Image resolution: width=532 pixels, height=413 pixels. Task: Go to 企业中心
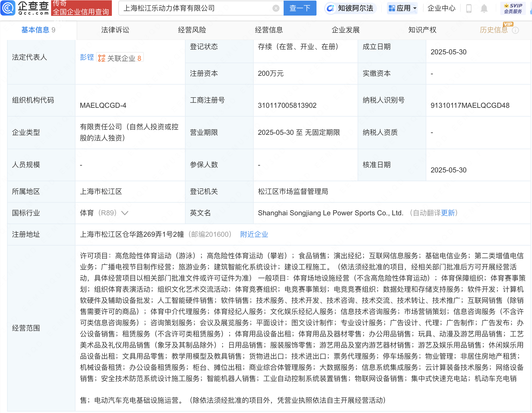[x=441, y=8]
